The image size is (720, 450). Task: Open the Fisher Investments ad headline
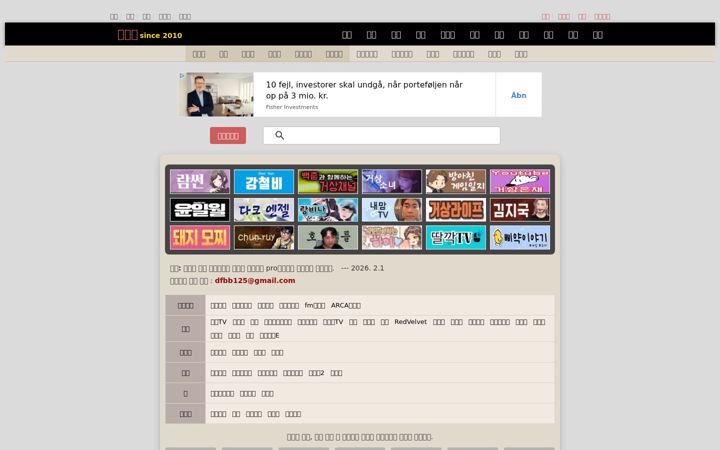point(364,90)
